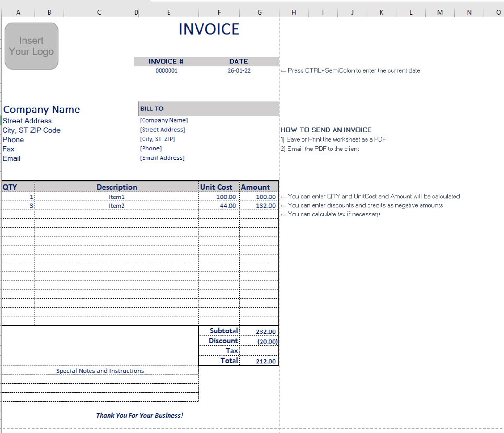Select the quantity cell for Item2
Screen dimensions: 504x433
click(18, 206)
